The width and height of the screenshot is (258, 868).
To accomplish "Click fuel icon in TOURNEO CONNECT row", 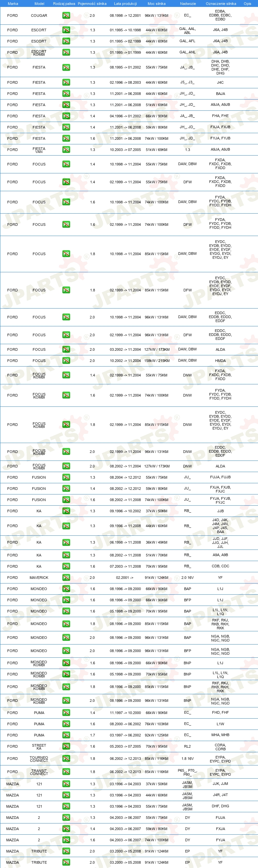I will click(66, 759).
